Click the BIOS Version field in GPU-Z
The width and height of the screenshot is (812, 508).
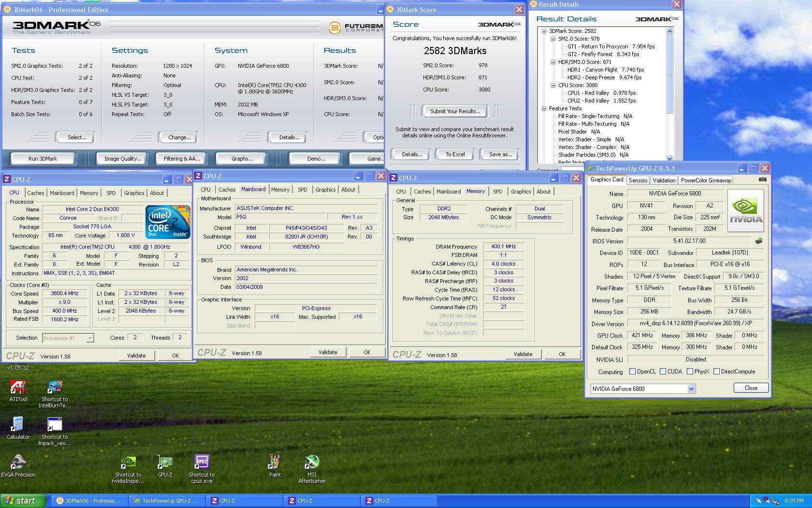click(689, 241)
